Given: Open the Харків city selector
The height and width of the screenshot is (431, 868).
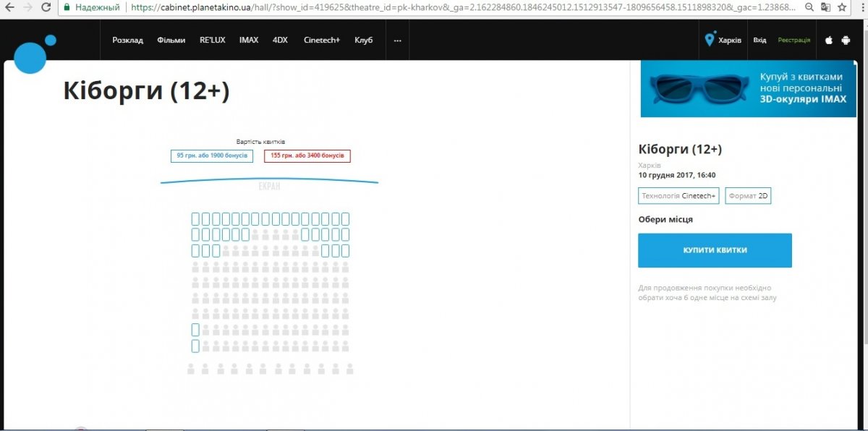Looking at the screenshot, I should pos(729,40).
